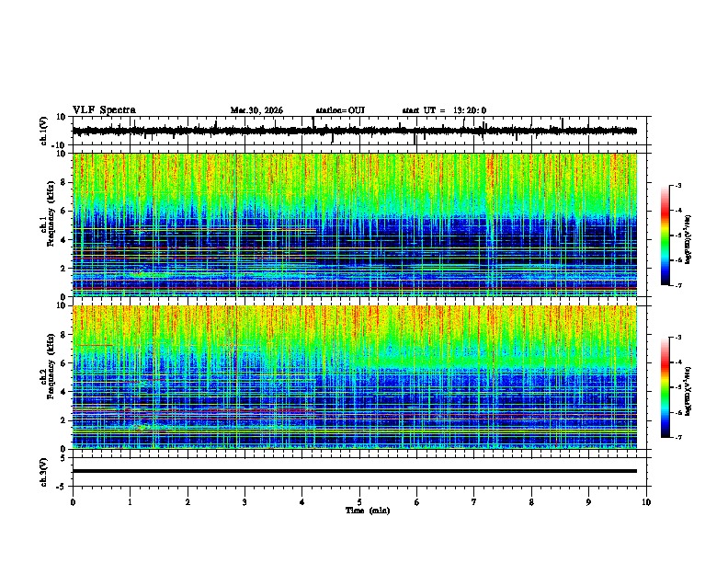Image resolution: width=728 pixels, height=563 pixels.
Task: Click time axis tick label "4"
Action: click(302, 502)
